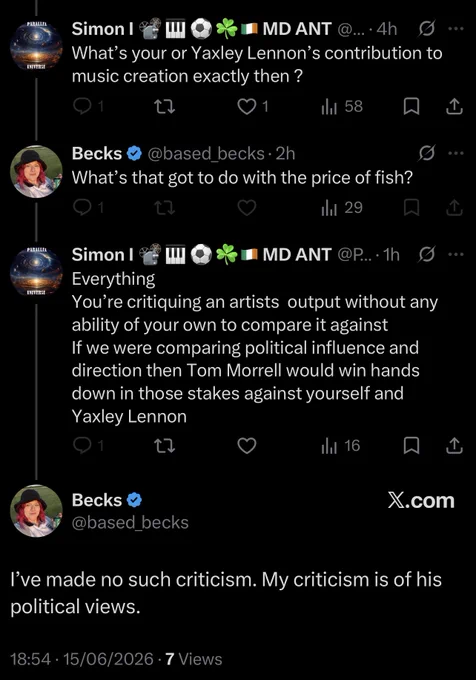476x680 pixels.
Task: Retweet Simon's 1h Tom Morrell tweet
Action: (x=165, y=445)
